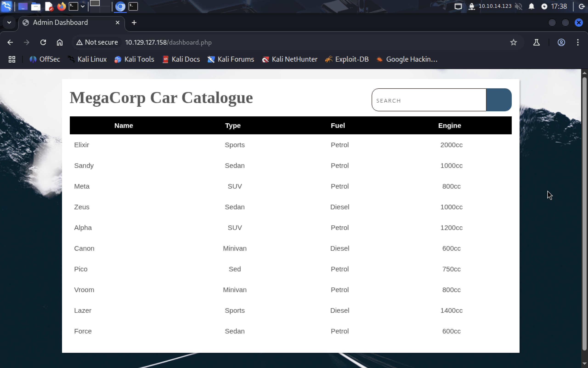Click the wired network status icon
588x368 pixels.
click(458, 6)
